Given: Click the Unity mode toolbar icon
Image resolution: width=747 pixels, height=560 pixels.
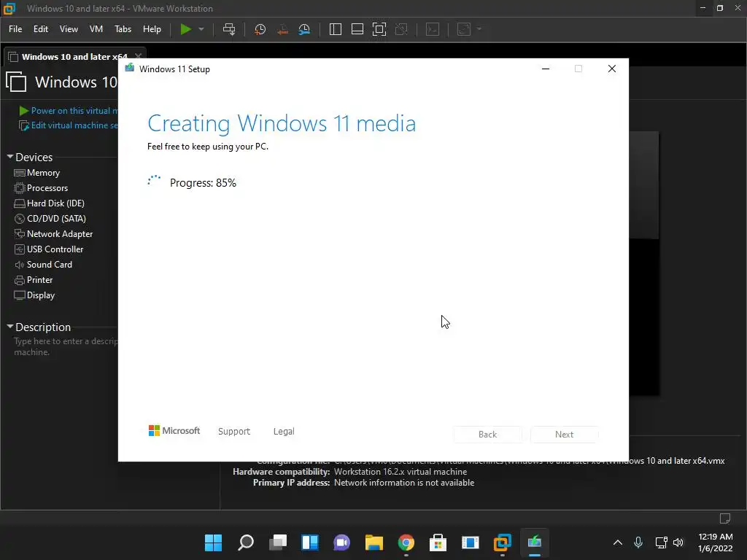Looking at the screenshot, I should (x=402, y=29).
